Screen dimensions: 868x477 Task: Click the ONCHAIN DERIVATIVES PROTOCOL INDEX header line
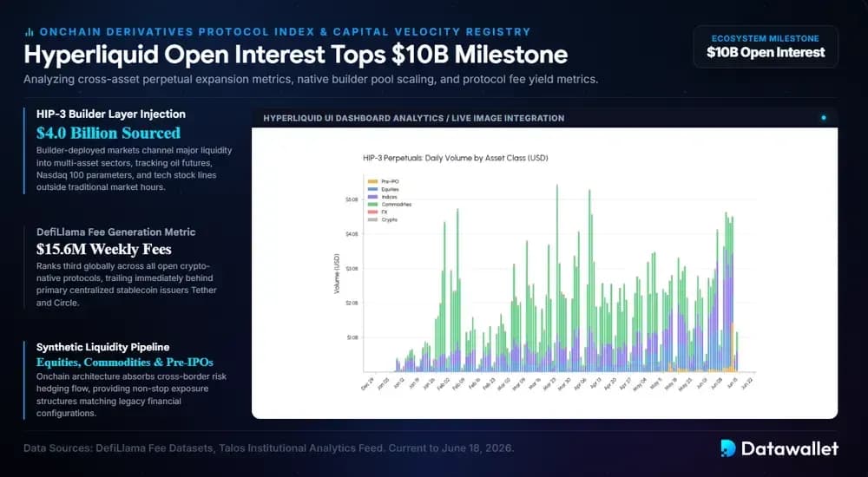[x=285, y=32]
